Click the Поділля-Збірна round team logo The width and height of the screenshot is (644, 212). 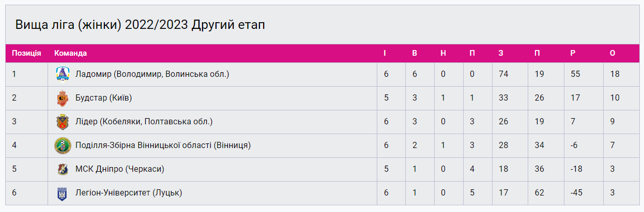tap(62, 145)
